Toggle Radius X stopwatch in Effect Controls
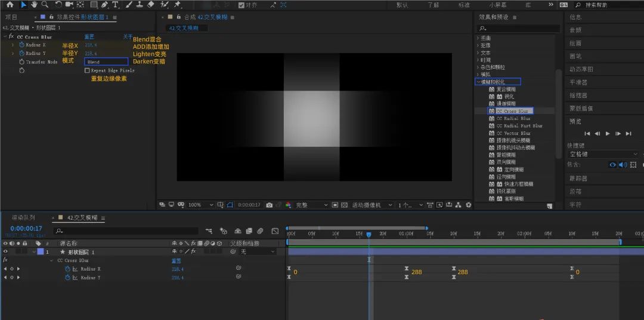 pos(22,45)
